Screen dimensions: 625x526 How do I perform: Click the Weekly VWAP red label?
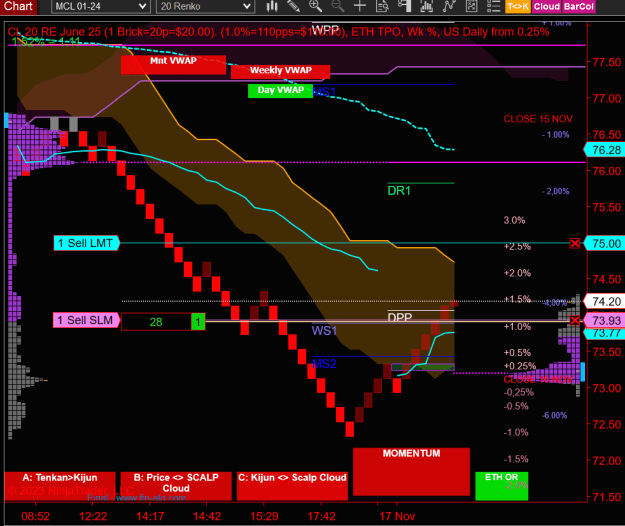click(281, 72)
